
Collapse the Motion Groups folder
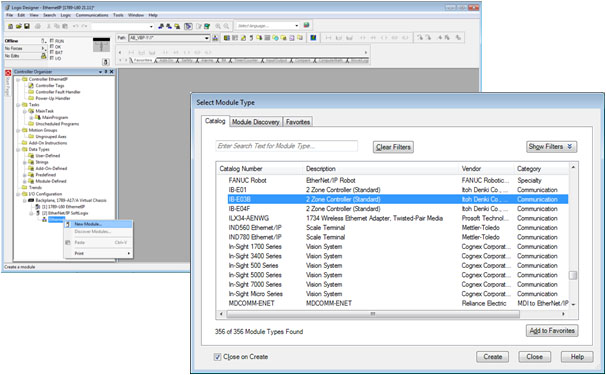pyautogui.click(x=18, y=130)
